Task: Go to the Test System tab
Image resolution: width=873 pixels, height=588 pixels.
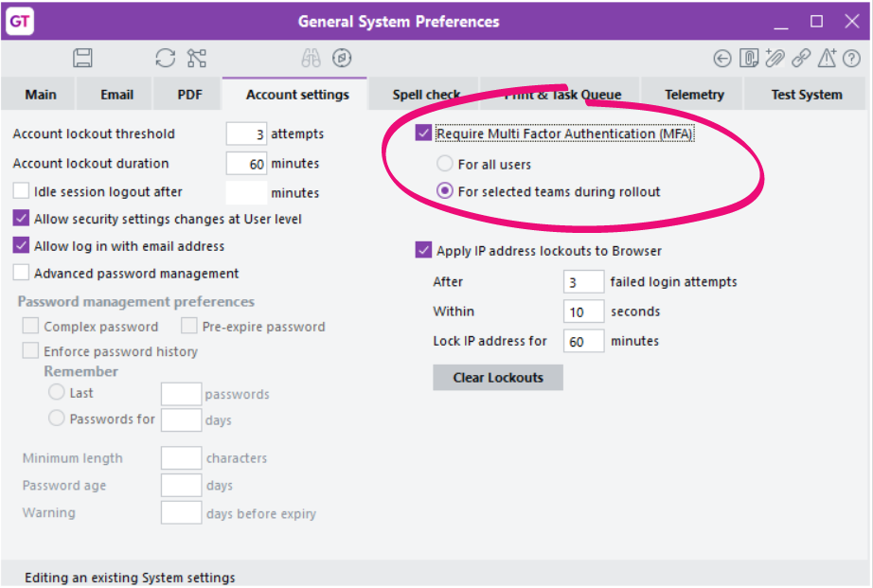Action: click(x=806, y=95)
